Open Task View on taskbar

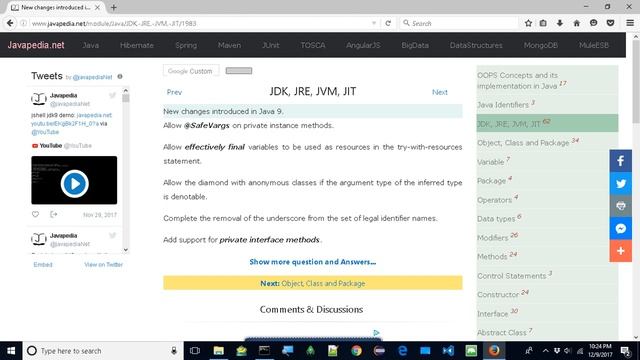[195, 351]
